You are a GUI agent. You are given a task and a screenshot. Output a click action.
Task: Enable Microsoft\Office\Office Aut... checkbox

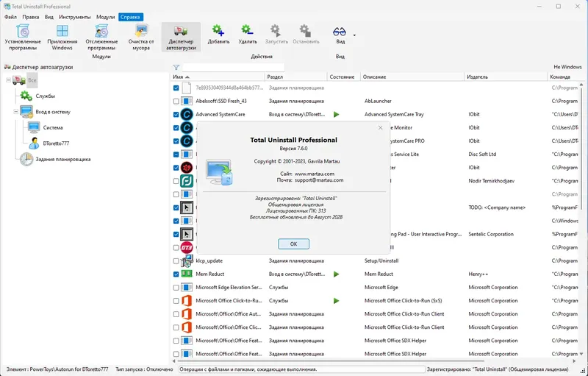(176, 314)
